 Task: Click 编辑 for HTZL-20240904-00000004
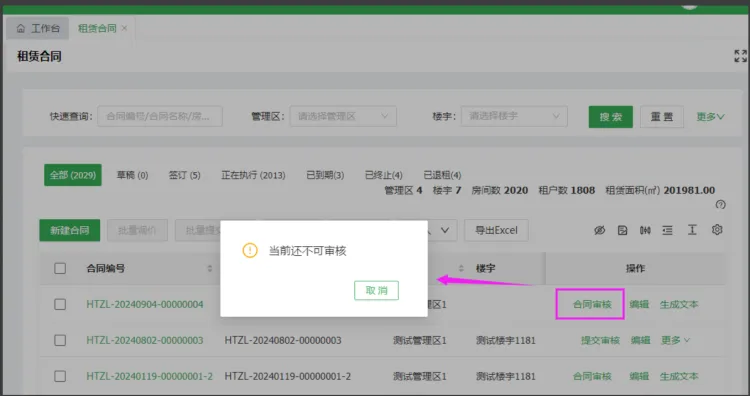click(x=639, y=304)
